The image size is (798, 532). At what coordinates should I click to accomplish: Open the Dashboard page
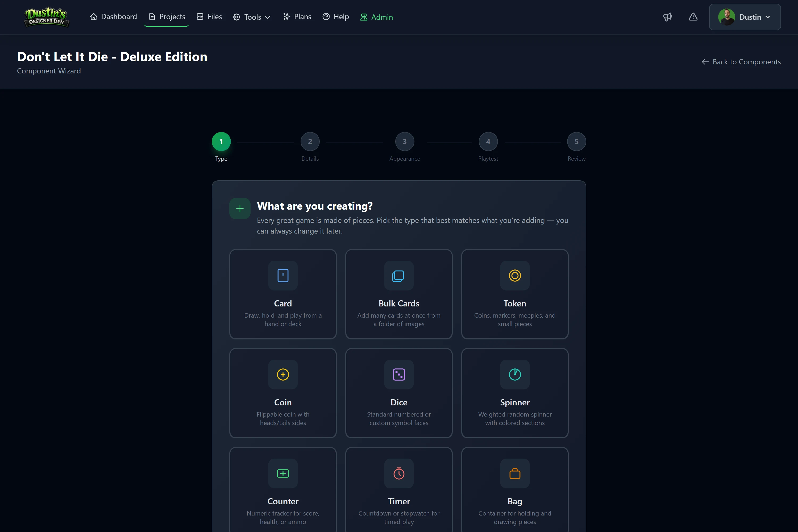[x=113, y=16]
